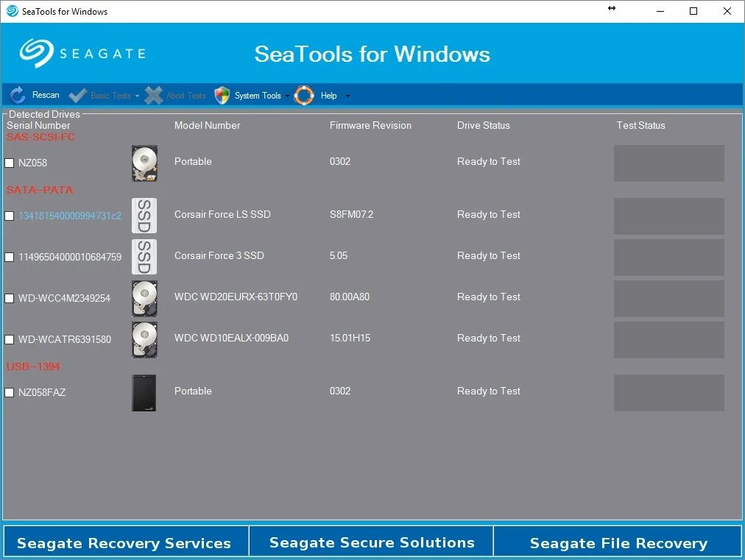Click Ready to Test status for NZ058FAZ
Viewport: 745px width, 560px height.
pos(488,391)
